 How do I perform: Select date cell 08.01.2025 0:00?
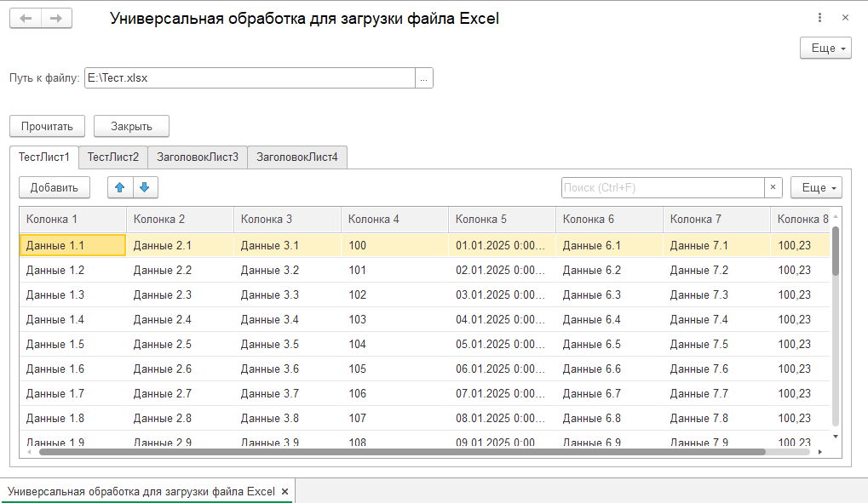pos(502,419)
